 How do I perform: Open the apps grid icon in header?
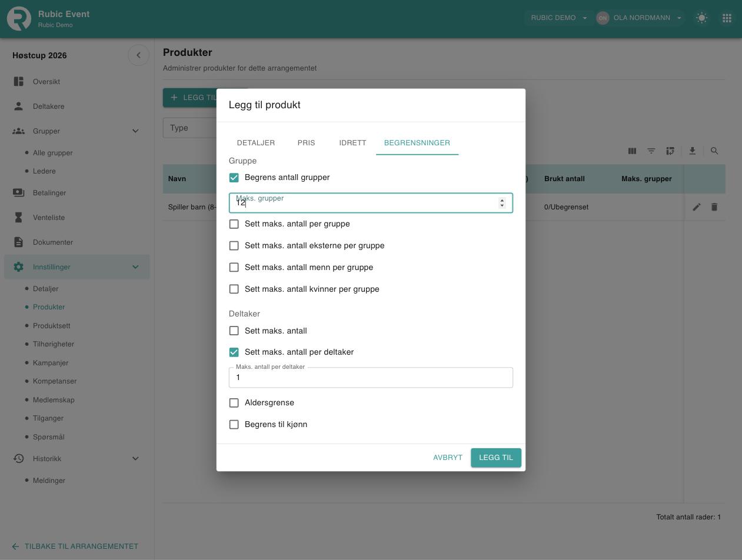727,18
